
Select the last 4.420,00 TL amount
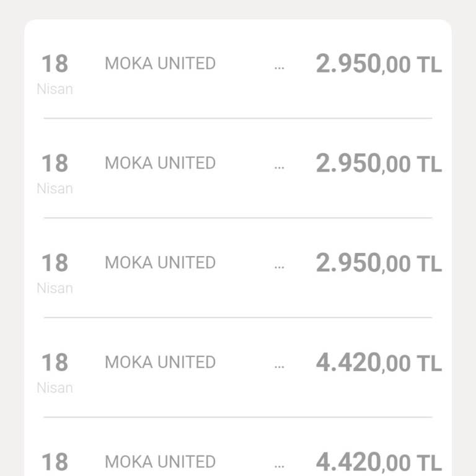tap(379, 462)
